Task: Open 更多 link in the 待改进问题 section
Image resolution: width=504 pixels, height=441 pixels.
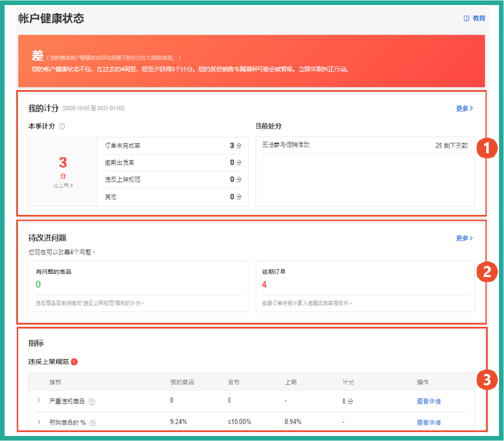Action: click(x=464, y=237)
